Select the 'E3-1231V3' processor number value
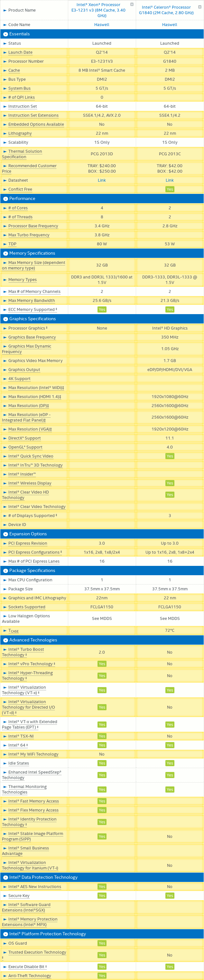The image size is (204, 980). [102, 61]
